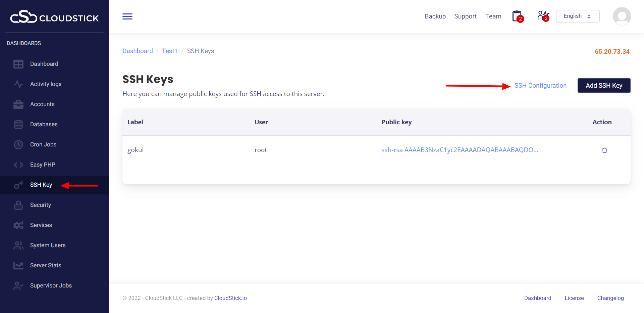Click the CloudStick logo
Viewport: 644px width, 313px height.
tap(54, 17)
